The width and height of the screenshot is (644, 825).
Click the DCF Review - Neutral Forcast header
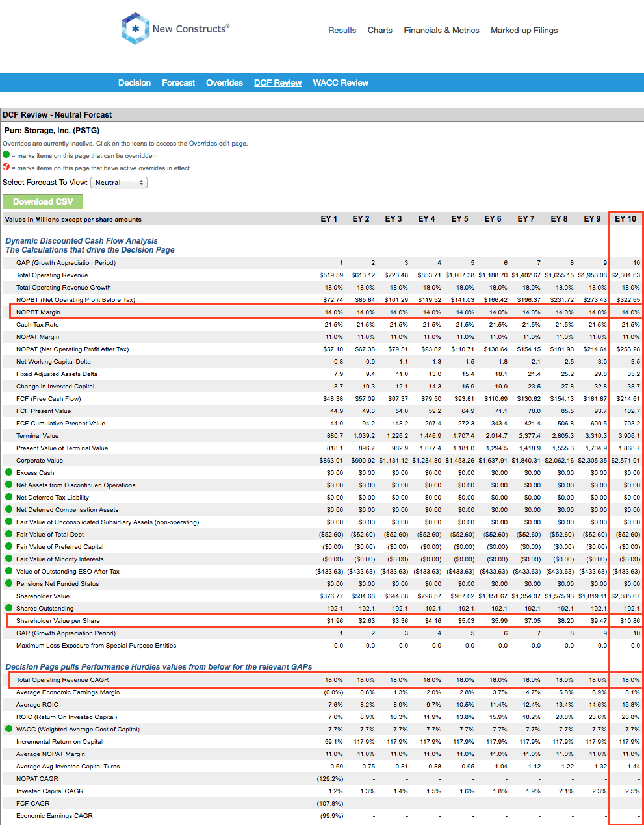point(57,115)
